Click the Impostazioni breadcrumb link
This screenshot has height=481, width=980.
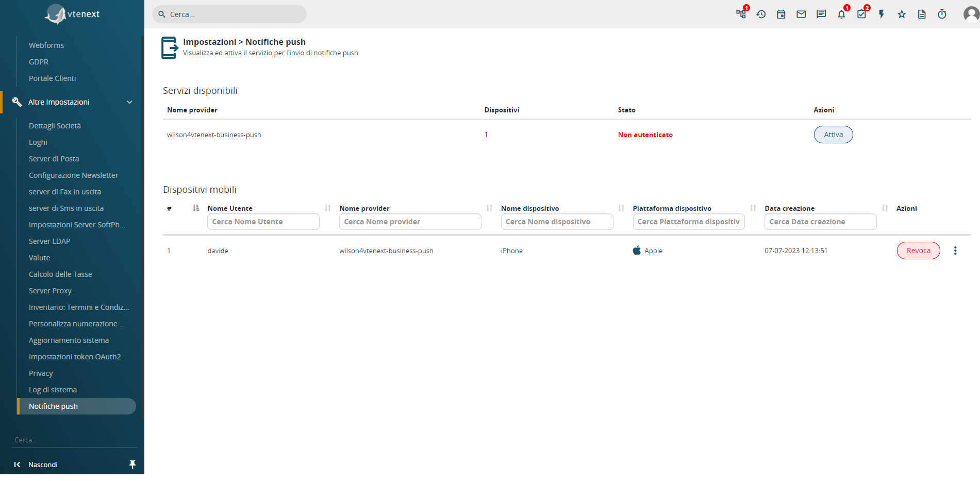[209, 42]
